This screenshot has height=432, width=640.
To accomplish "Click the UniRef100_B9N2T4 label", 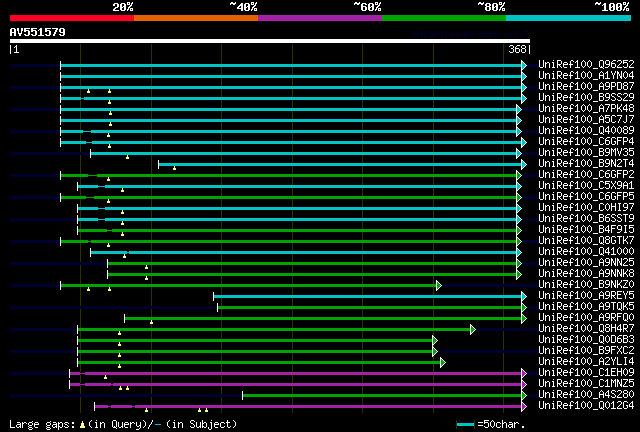I will point(586,164).
